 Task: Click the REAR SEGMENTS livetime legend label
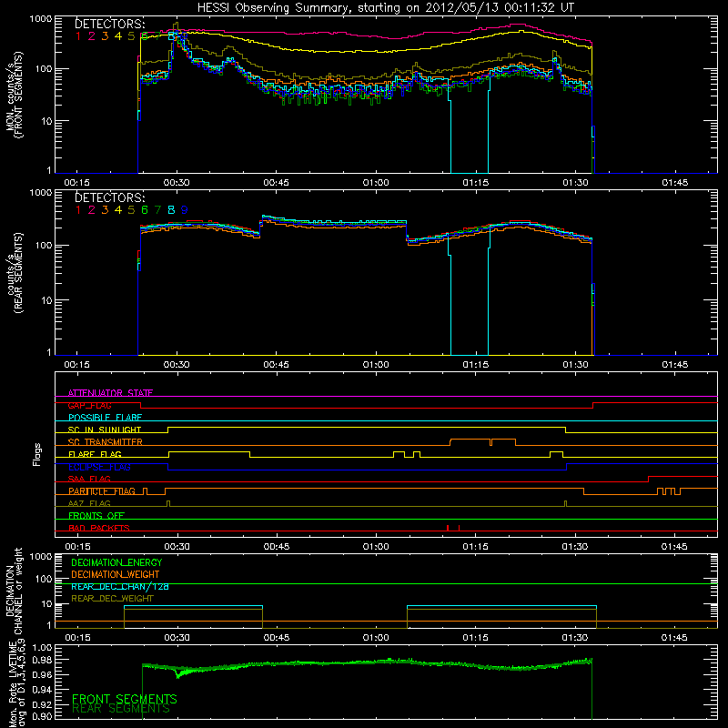coord(121,709)
